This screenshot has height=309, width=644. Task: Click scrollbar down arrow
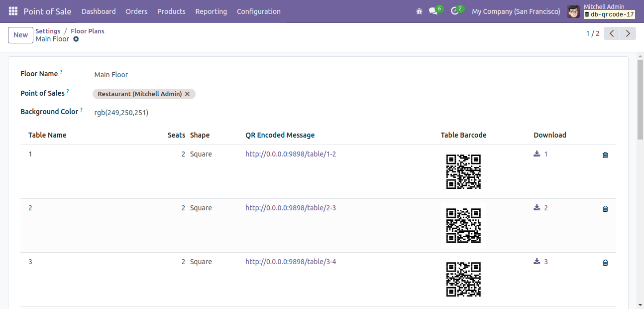pos(640,305)
